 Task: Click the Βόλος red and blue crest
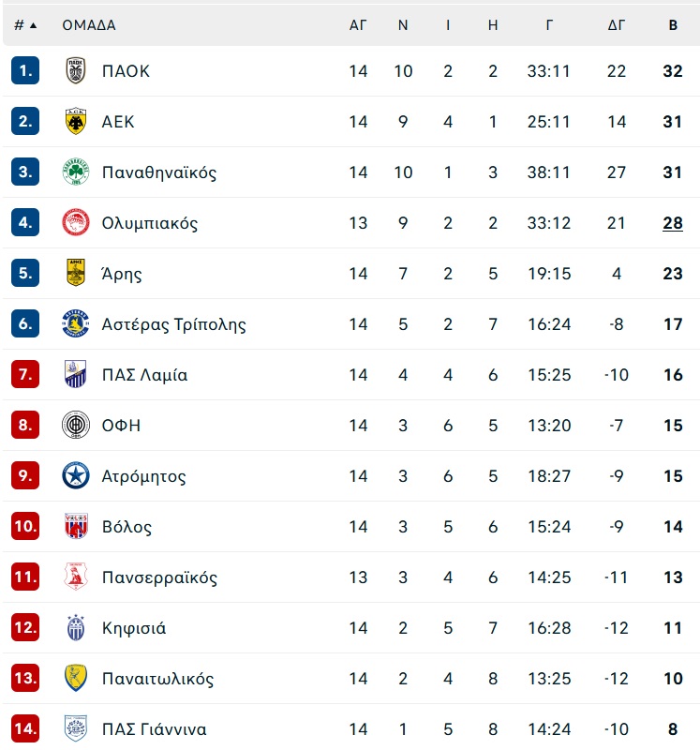(x=76, y=526)
